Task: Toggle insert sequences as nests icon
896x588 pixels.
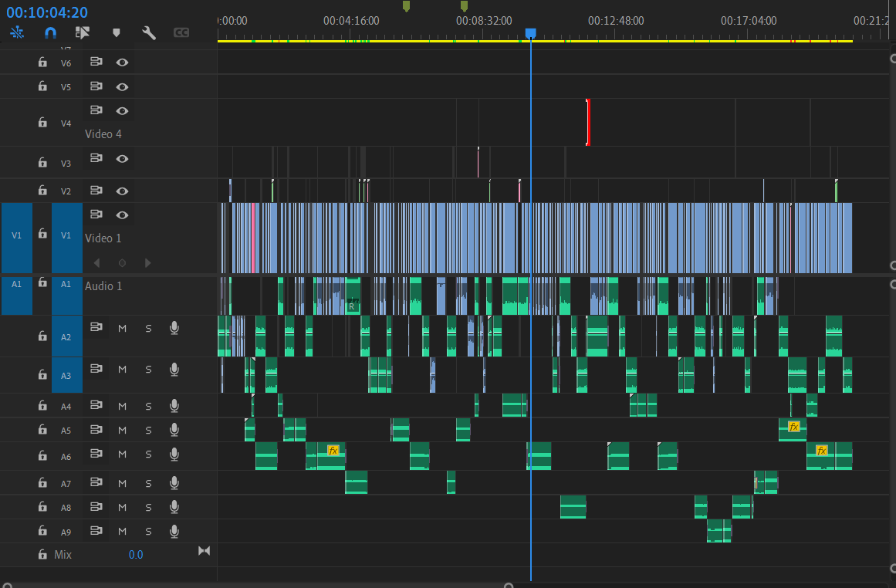Action: 83,32
